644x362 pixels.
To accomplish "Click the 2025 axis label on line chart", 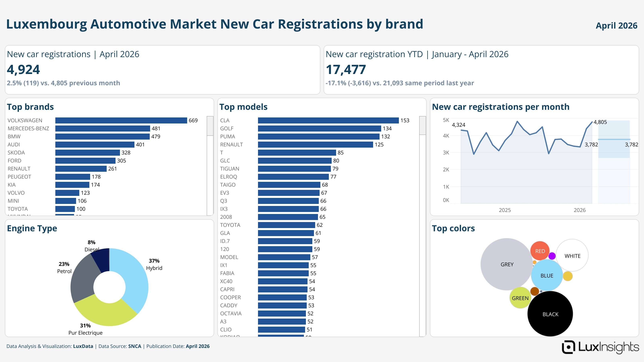I will (x=505, y=210).
